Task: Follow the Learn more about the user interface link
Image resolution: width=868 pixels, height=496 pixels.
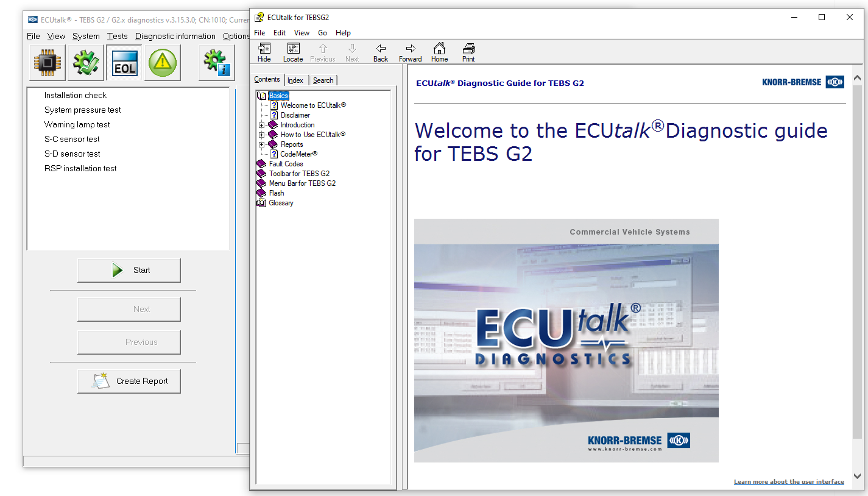Action: (x=789, y=482)
